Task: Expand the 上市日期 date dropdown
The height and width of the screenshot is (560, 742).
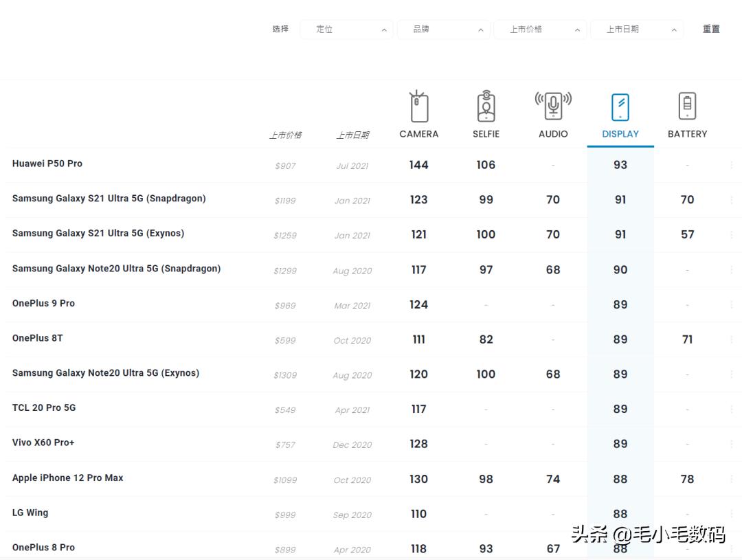Action: [636, 30]
